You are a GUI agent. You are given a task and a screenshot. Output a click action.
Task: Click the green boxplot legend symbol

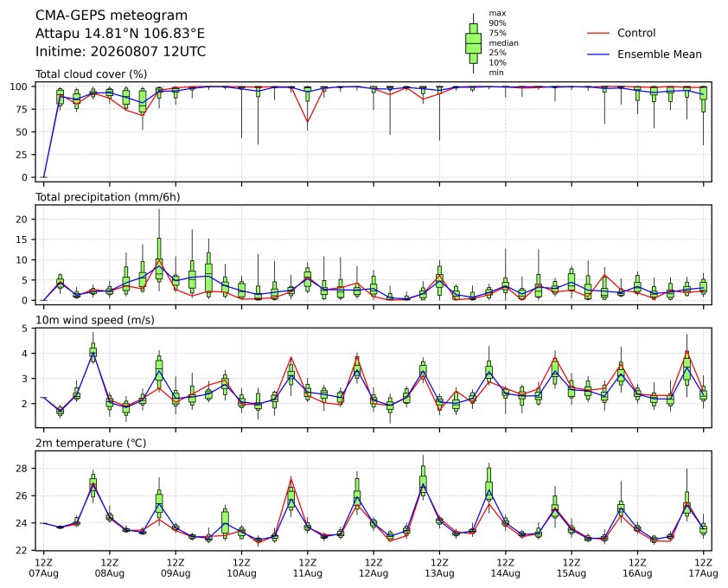[473, 43]
